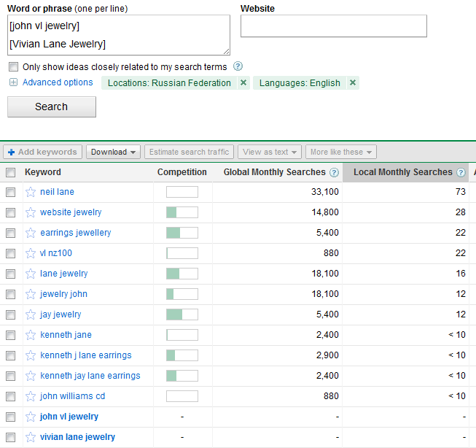Click help icon next to Local Monthly Searches
The width and height of the screenshot is (476, 448).
point(461,173)
